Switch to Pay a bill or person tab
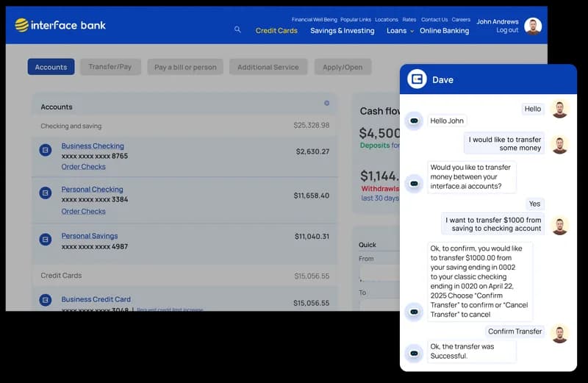This screenshot has width=588, height=383. tap(185, 67)
